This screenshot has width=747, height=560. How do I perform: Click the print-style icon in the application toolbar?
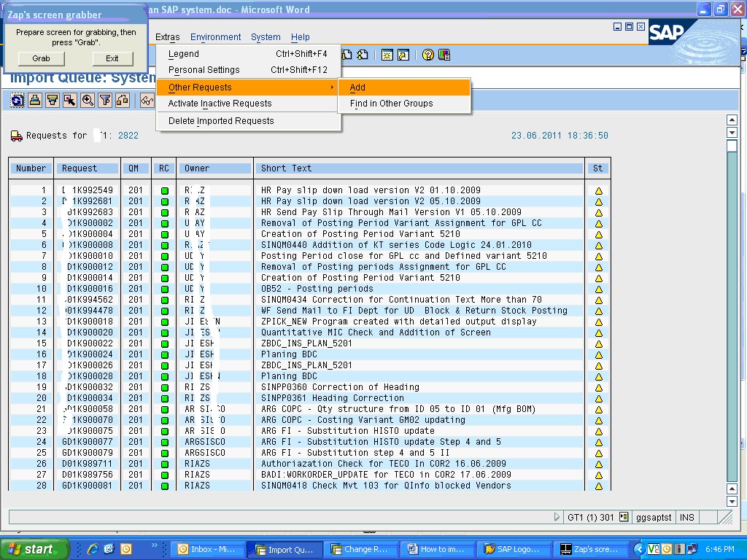pos(35,101)
